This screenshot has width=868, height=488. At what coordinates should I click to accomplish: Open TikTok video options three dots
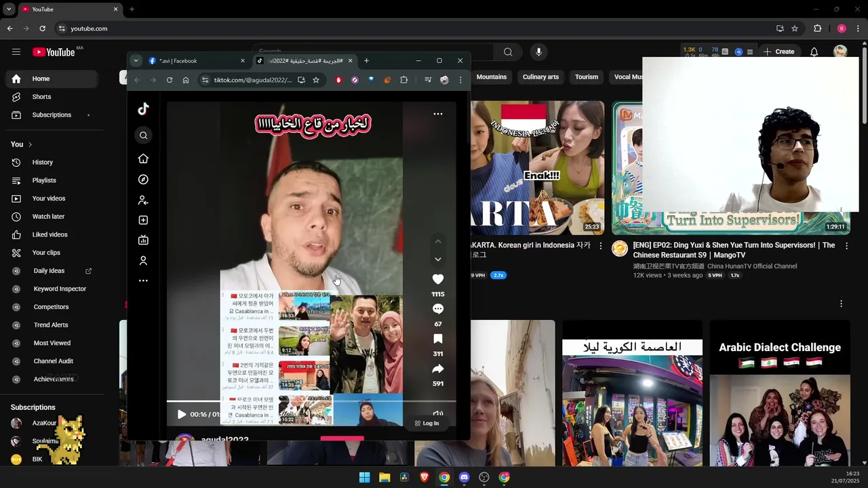pos(438,114)
